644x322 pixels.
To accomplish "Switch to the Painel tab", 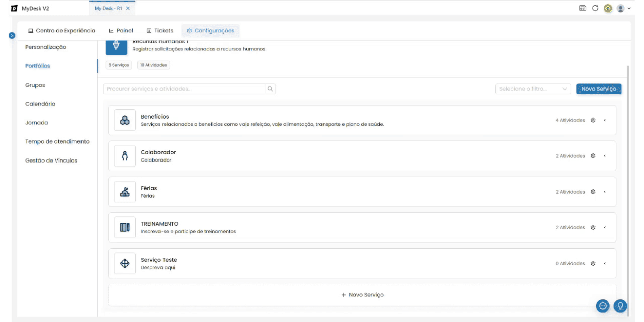I will pyautogui.click(x=121, y=31).
